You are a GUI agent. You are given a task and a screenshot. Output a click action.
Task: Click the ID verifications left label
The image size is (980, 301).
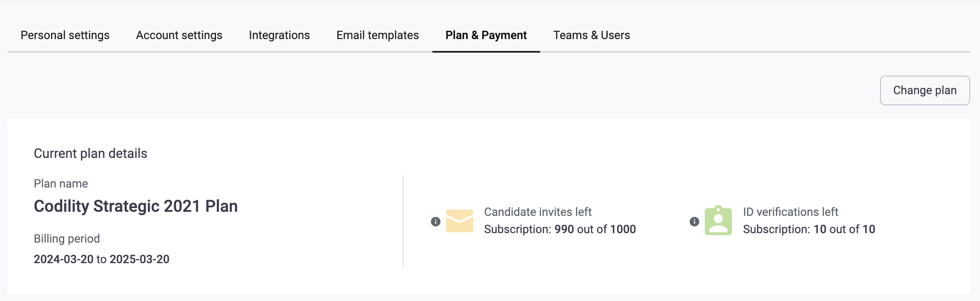(790, 212)
